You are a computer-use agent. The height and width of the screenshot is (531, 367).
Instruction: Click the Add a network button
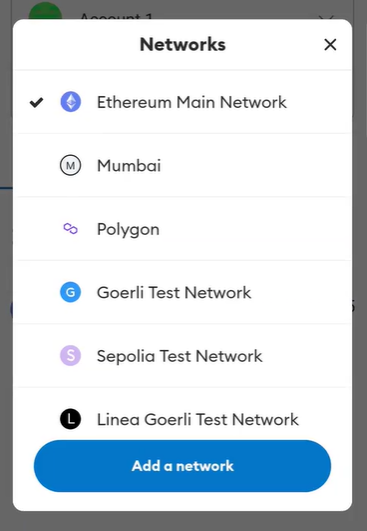coord(182,466)
